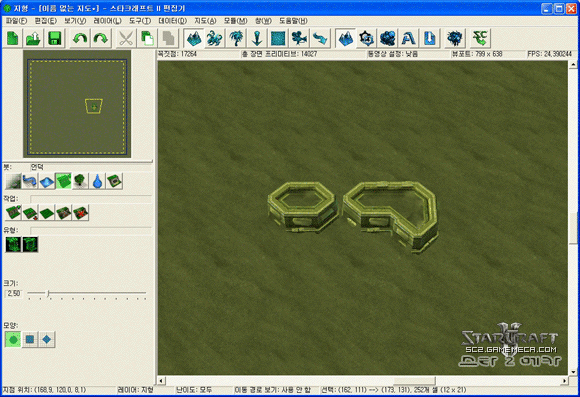Click the red X cliff operation icon

(81, 213)
